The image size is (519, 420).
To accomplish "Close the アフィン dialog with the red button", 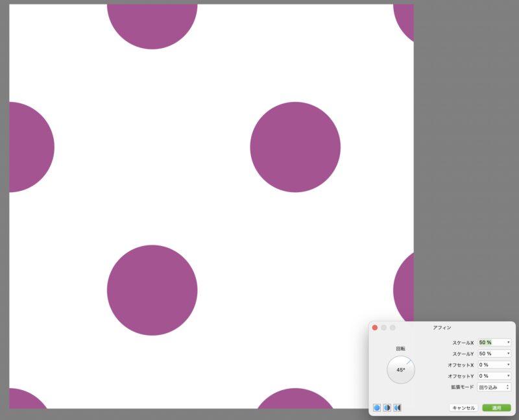I will pos(375,328).
